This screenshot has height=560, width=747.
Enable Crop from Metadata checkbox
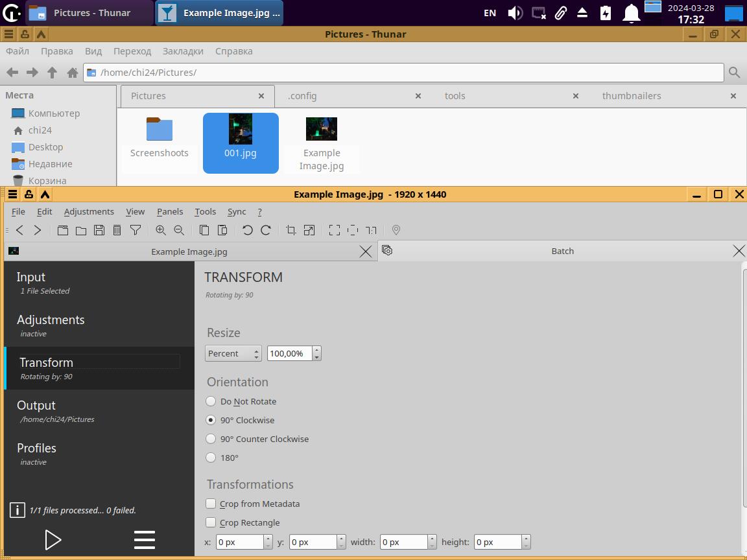click(211, 504)
